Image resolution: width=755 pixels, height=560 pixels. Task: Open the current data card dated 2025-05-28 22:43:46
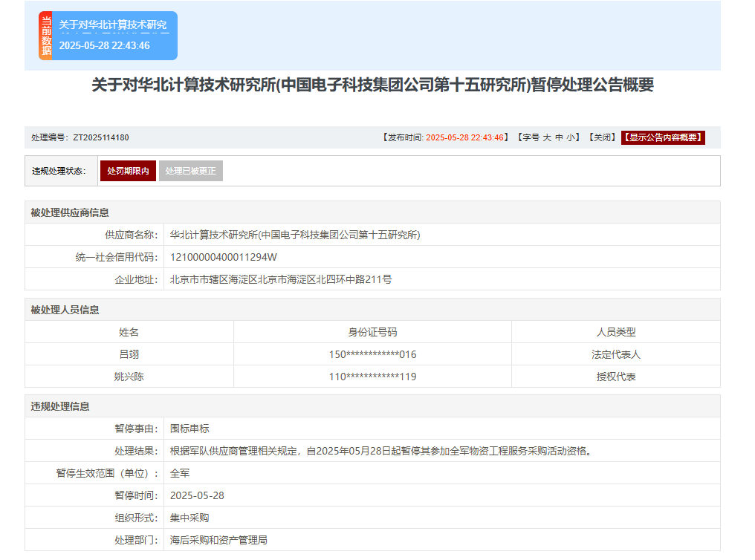pos(108,36)
